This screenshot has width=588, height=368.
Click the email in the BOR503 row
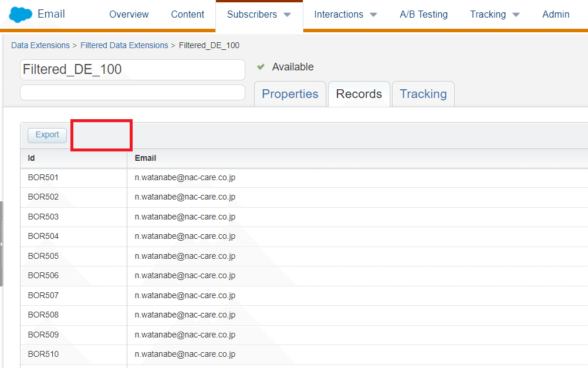(x=185, y=217)
